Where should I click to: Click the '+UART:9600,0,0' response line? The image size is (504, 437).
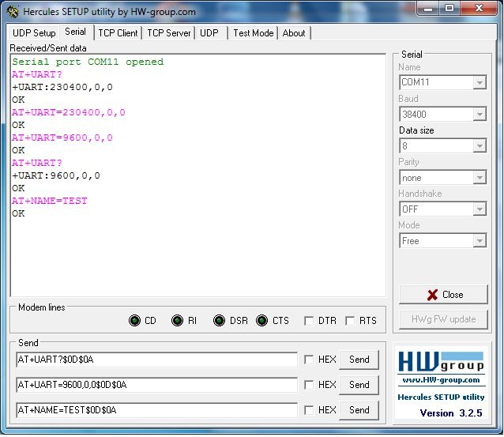[x=56, y=175]
